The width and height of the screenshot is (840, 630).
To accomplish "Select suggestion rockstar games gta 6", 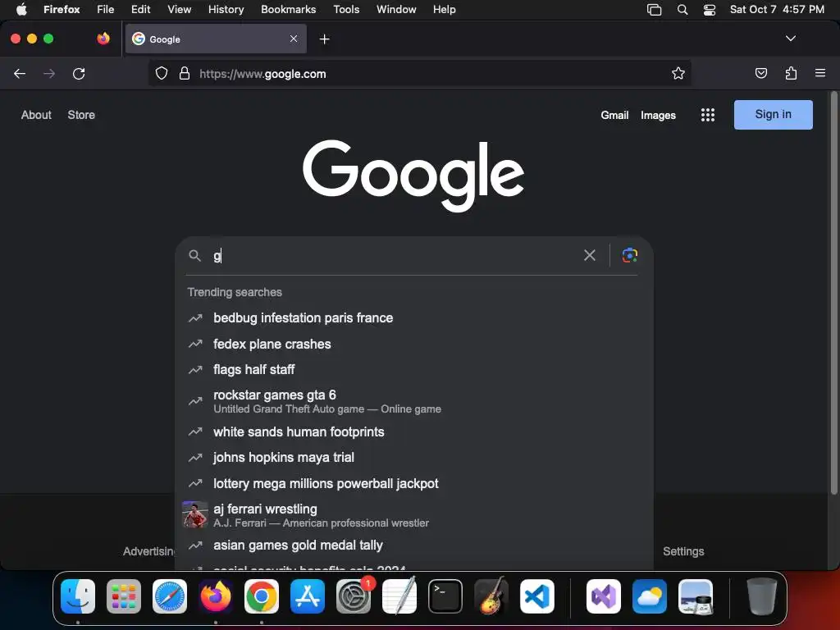I will pos(413,401).
